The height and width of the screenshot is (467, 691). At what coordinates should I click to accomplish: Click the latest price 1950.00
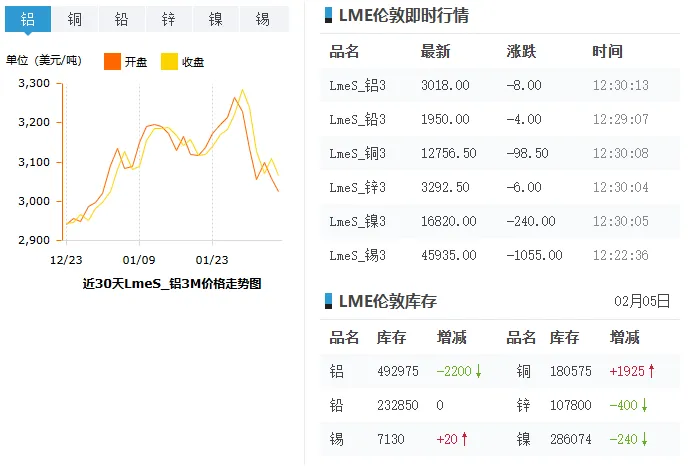(445, 119)
